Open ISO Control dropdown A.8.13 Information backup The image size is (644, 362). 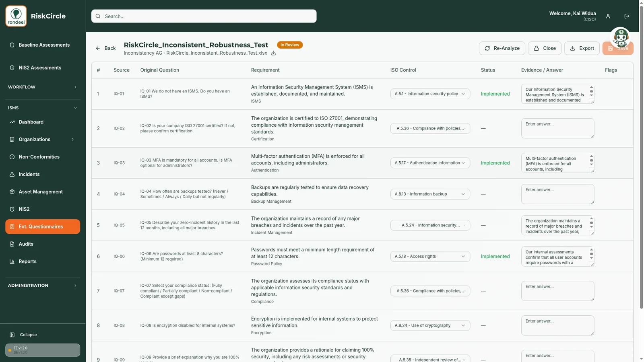coord(430,194)
